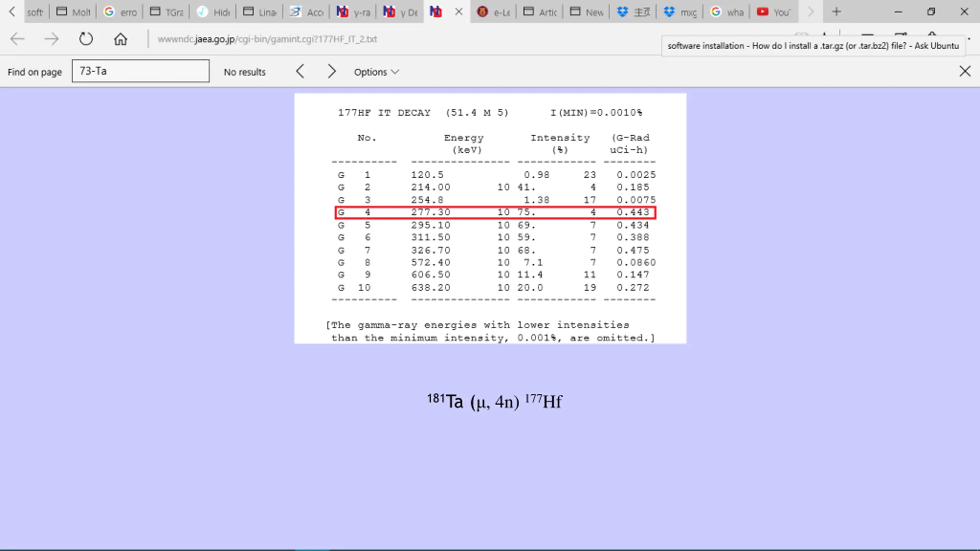Viewport: 980px width, 551px height.
Task: Switch to the 'γ-ra' tab
Action: click(353, 12)
